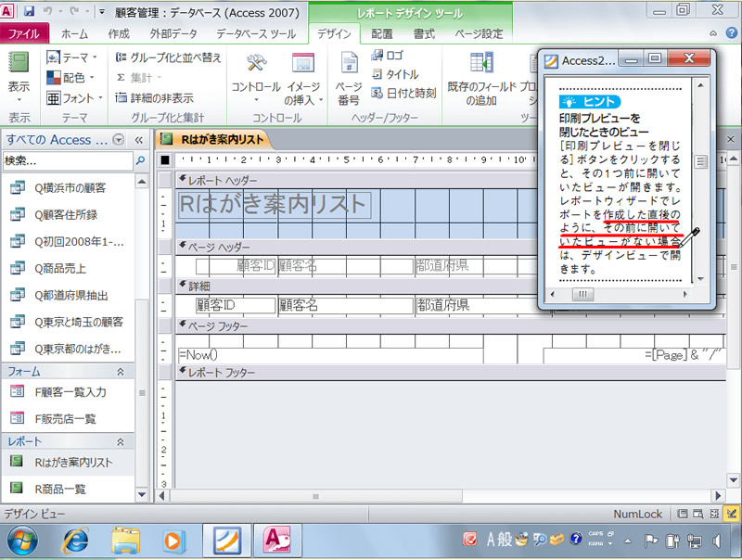Open the F顧客一覧入力 form

(70, 392)
